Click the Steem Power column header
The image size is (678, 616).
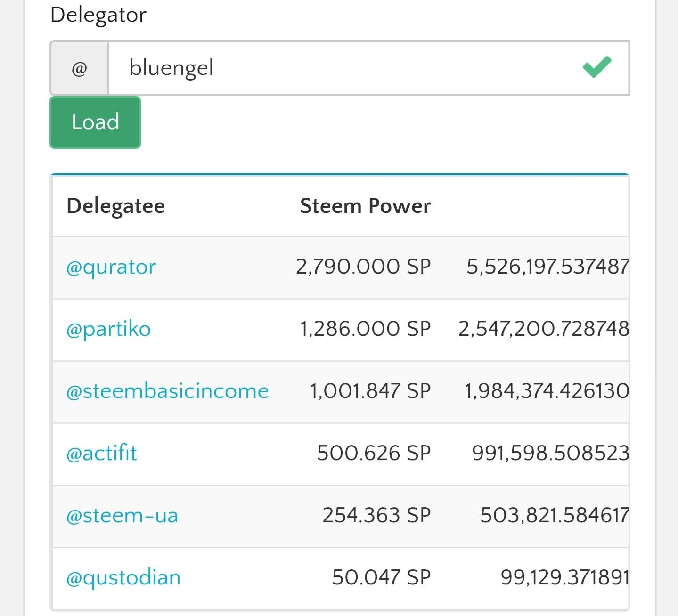pos(365,206)
